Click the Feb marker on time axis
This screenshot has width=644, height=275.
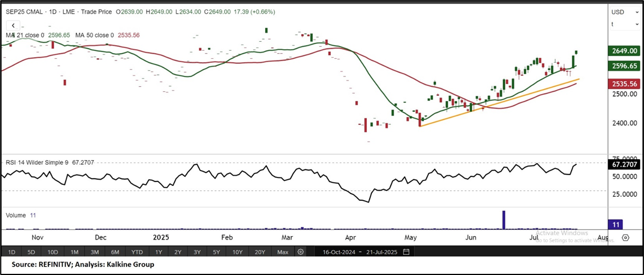[226, 237]
